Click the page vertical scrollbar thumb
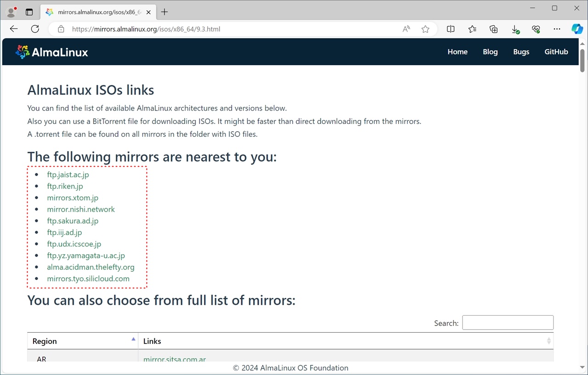Viewport: 588px width, 375px height. click(582, 60)
